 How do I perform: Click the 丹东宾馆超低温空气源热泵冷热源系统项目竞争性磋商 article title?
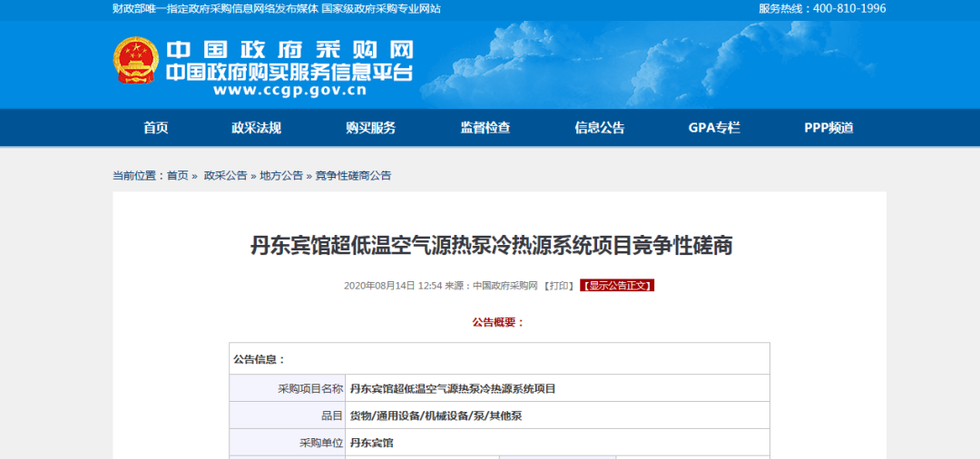(491, 246)
